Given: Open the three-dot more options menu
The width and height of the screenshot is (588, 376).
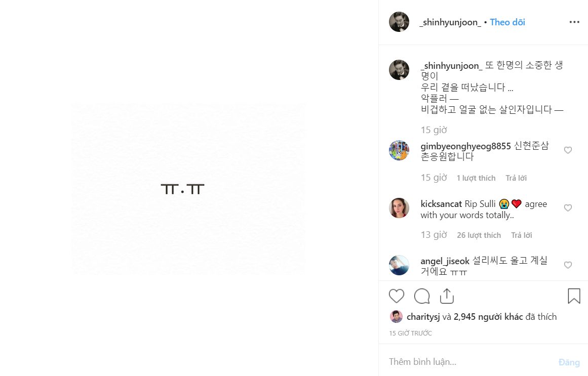Looking at the screenshot, I should [x=574, y=22].
